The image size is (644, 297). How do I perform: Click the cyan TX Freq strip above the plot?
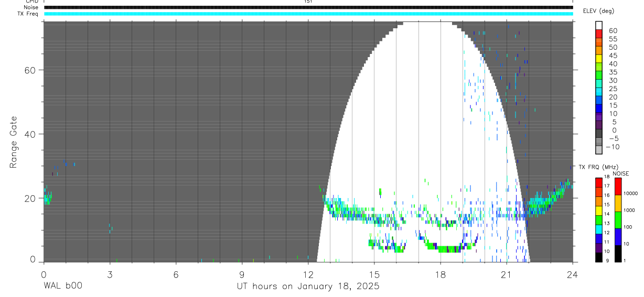(x=308, y=14)
